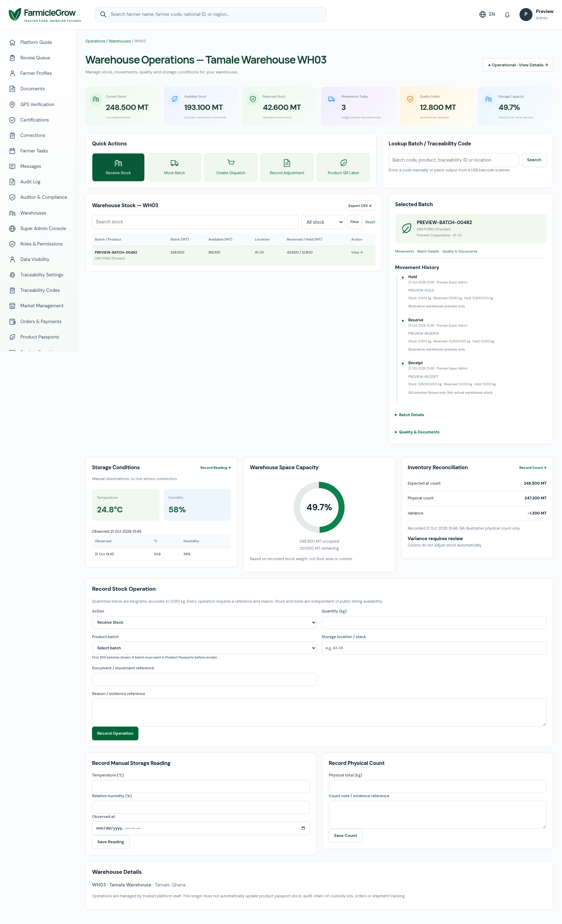Click the FarmicleGrow logo
Screen dimensions: 562x924
45,15
